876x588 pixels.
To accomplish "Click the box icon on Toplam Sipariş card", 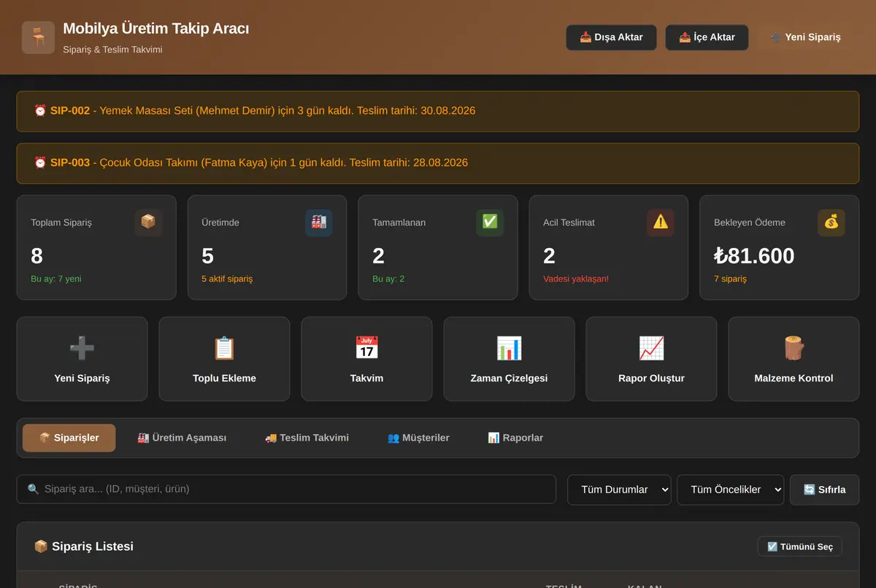I will pos(148,222).
